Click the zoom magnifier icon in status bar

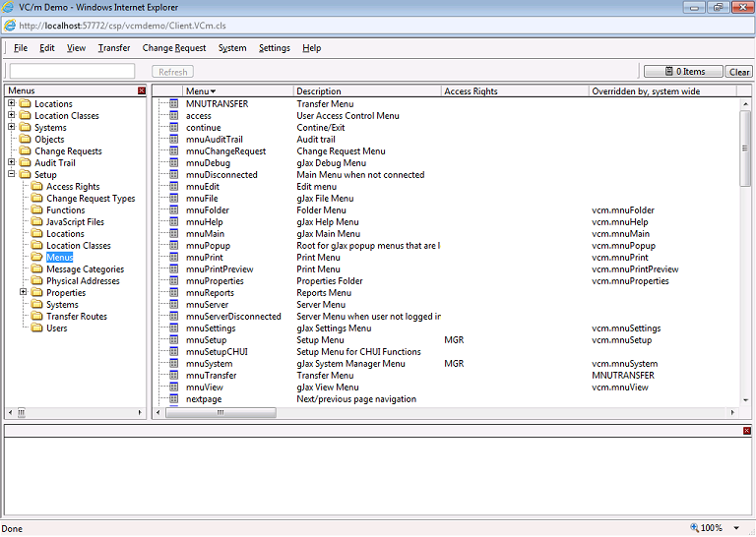(695, 528)
